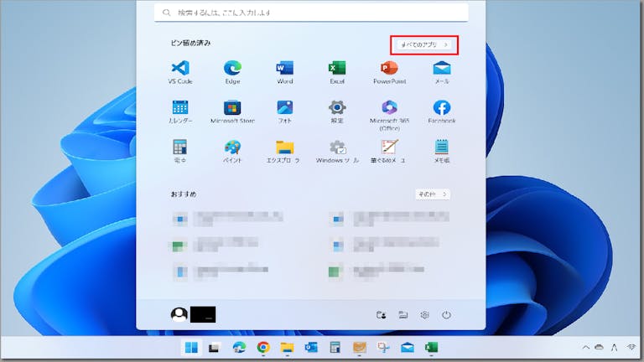Open the File Explorer taskbar icon
This screenshot has width=644, height=362.
(287, 348)
